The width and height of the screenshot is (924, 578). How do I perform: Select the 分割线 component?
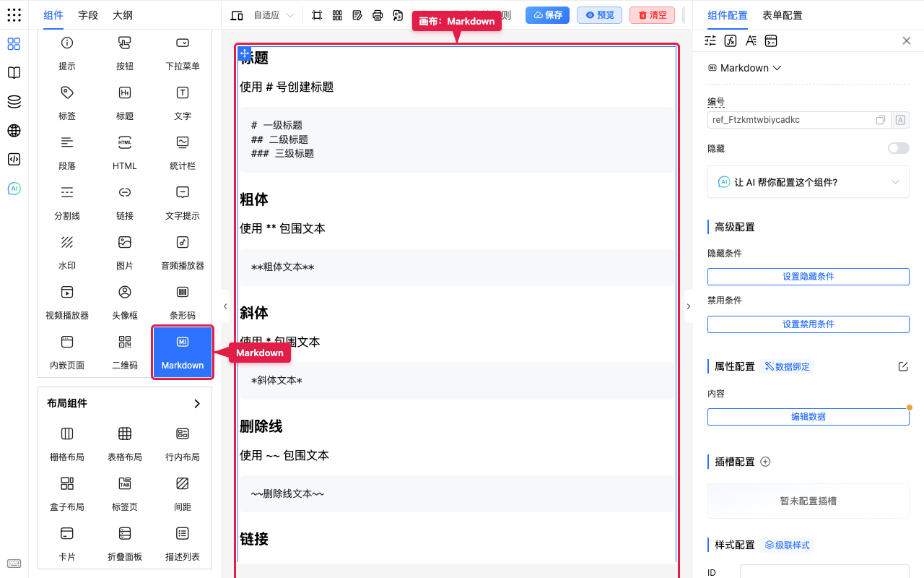(x=67, y=202)
